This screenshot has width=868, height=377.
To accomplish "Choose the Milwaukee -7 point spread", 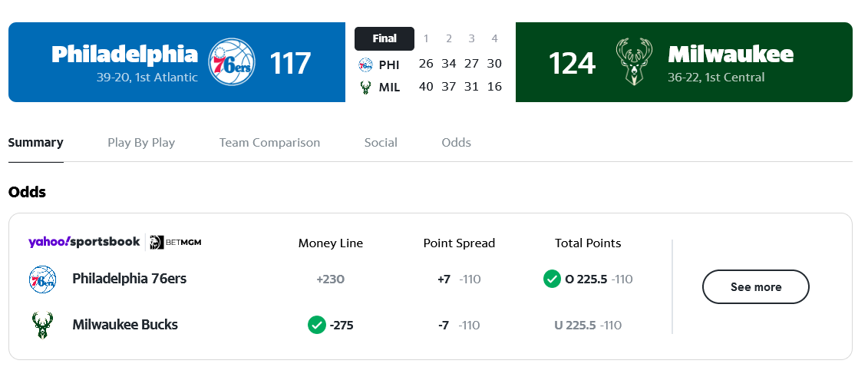I will pos(458,326).
